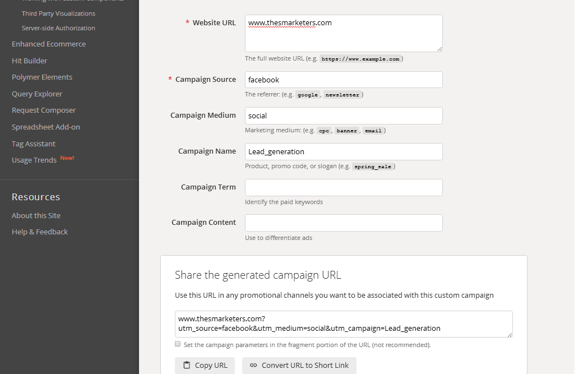Click the 'cpc' example code chip
This screenshot has height=374, width=588.
coord(324,131)
